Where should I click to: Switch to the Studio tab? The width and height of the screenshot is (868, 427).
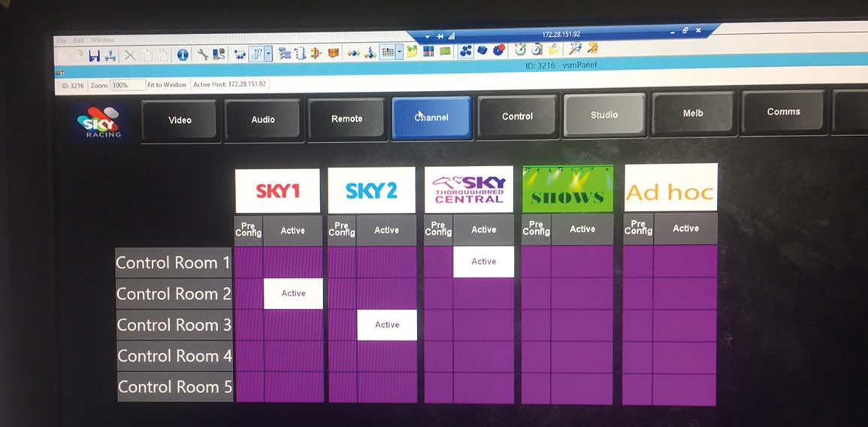point(604,115)
